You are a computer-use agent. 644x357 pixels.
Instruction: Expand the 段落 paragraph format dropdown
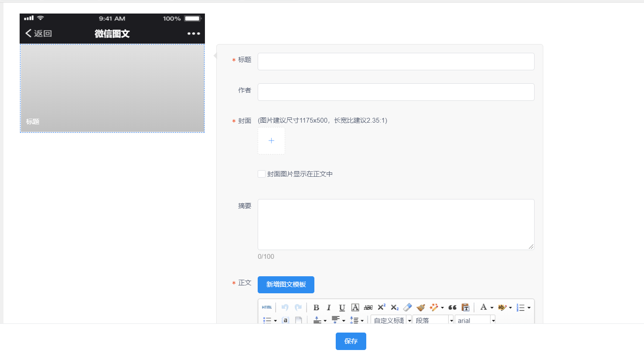click(x=451, y=320)
